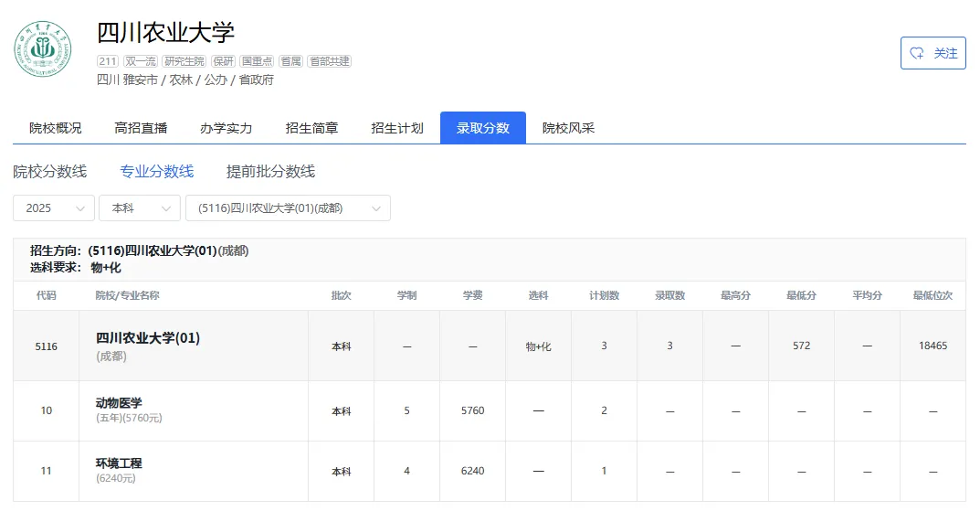Click the 计划数 column header
The width and height of the screenshot is (980, 511).
(x=604, y=295)
